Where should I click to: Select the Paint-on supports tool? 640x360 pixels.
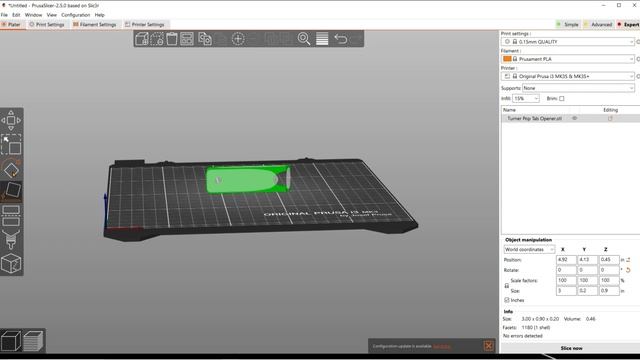coord(11,239)
